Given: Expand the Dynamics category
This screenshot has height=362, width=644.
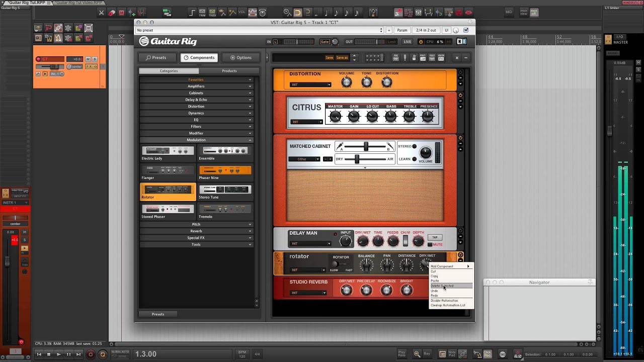Looking at the screenshot, I should (196, 113).
